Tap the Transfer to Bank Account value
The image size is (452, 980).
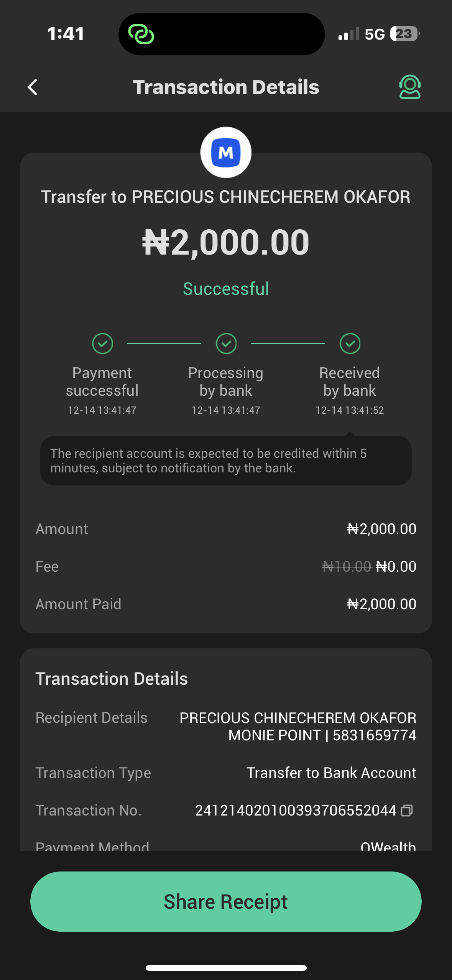point(331,773)
